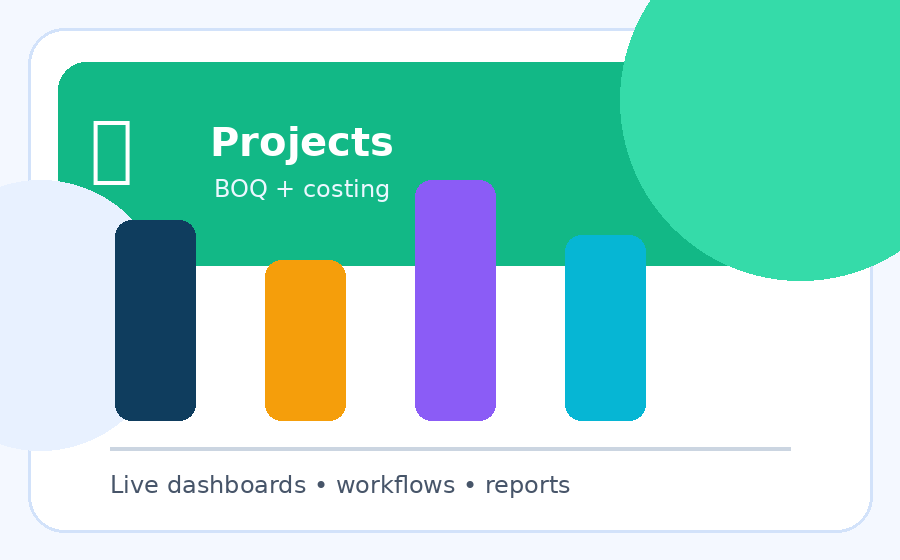
Task: Select the dark navy chart bar
Action: coord(156,320)
